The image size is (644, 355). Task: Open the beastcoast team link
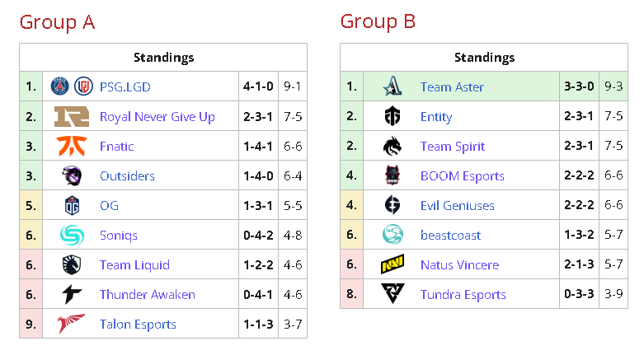(450, 235)
